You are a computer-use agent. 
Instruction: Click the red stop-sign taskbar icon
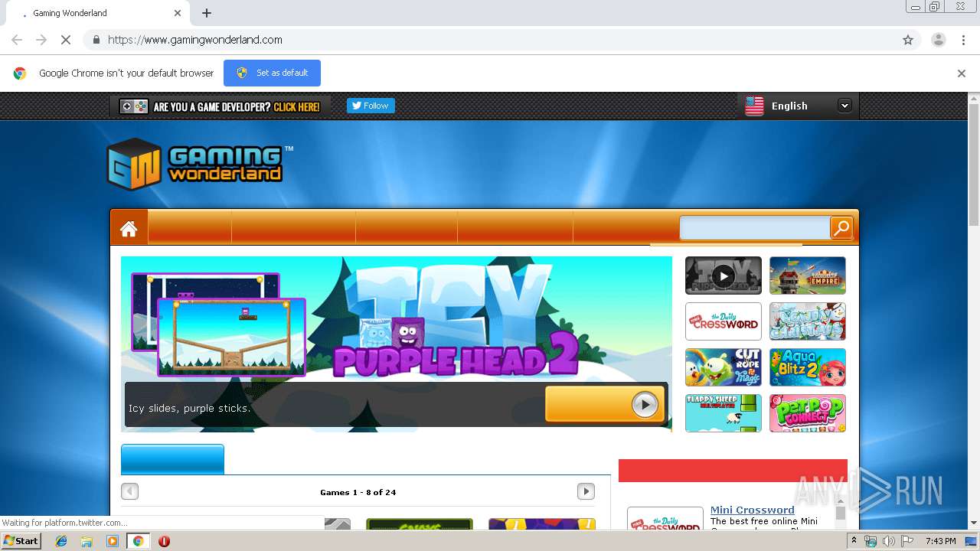(164, 541)
